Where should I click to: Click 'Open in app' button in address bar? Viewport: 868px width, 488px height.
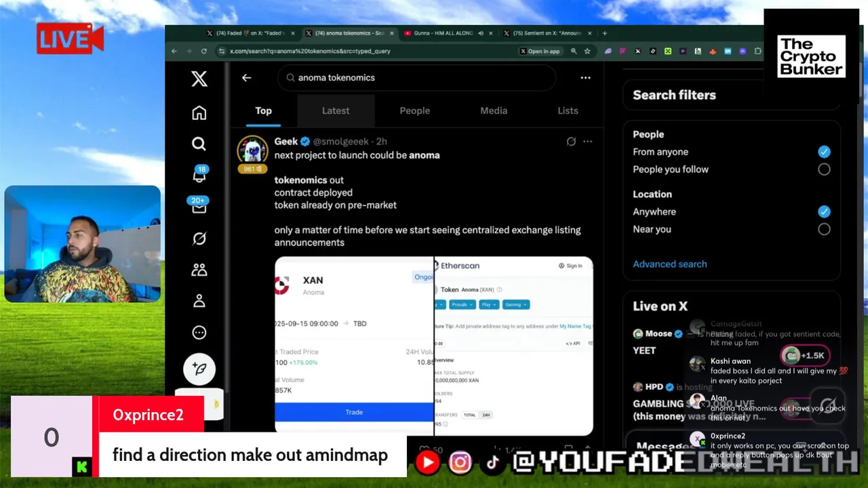[x=540, y=51]
